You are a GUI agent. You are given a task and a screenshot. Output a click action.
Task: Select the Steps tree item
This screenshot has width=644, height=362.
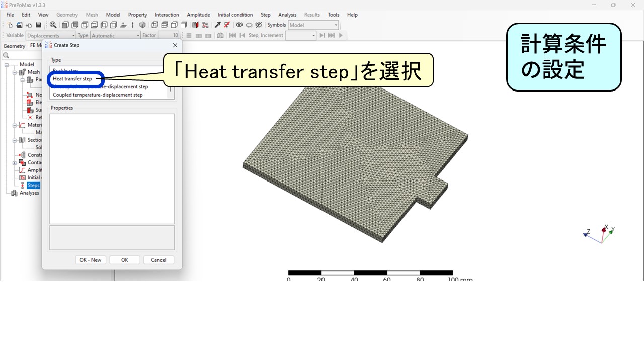(33, 185)
